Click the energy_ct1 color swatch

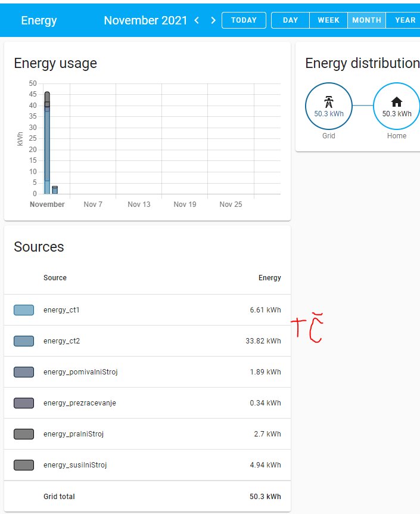[x=24, y=310]
